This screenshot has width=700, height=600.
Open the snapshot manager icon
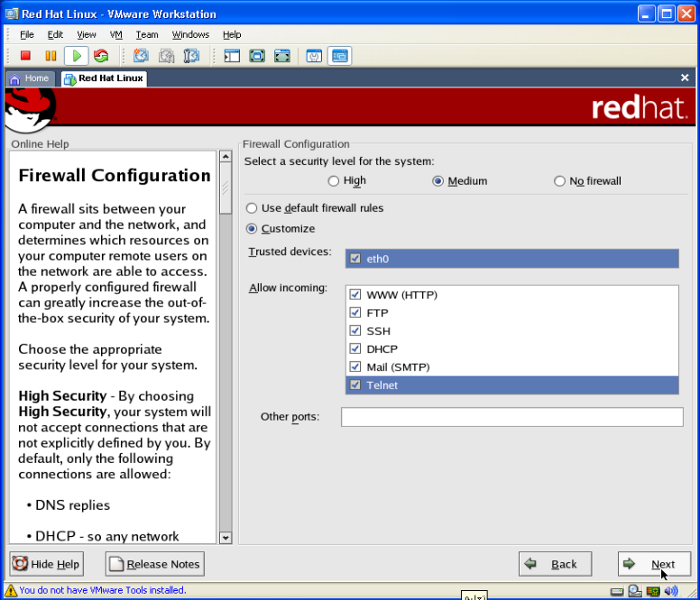click(191, 56)
